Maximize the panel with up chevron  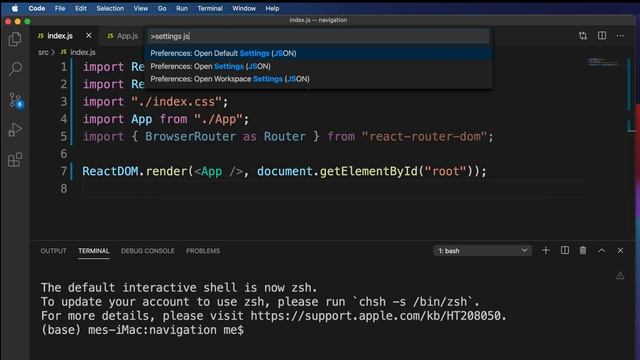click(602, 251)
